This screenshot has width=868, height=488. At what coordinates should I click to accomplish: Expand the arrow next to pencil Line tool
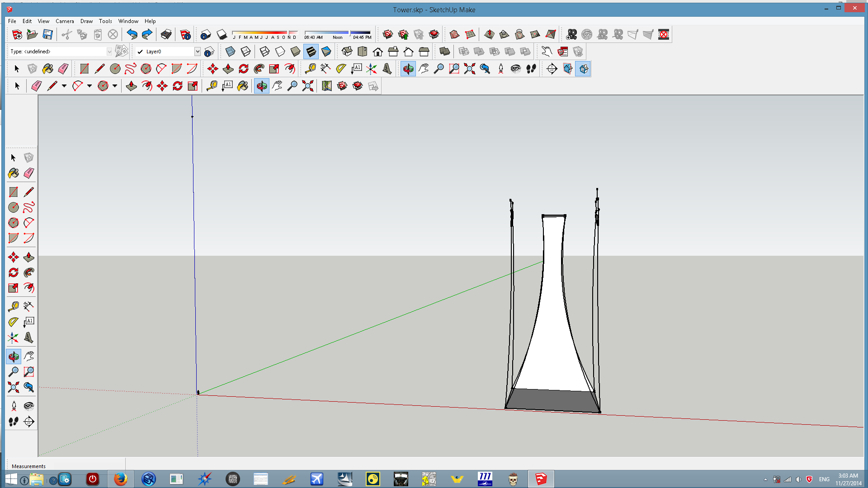[64, 86]
